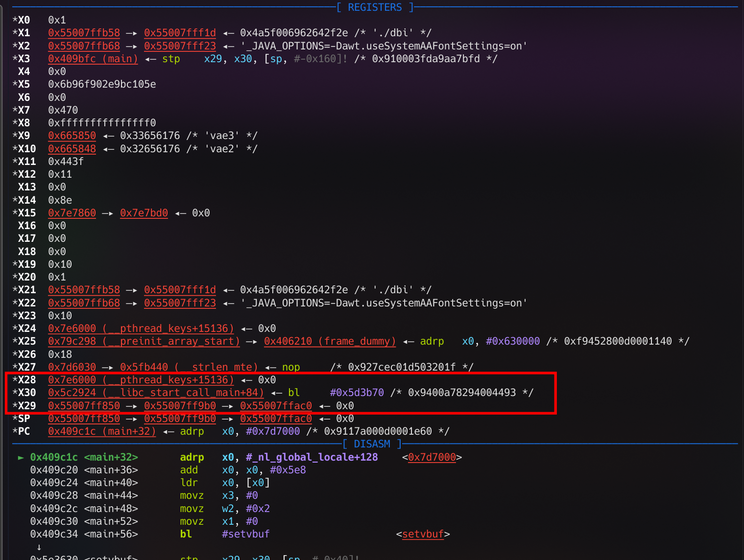
Task: Click address 0x55007ffac0 in the SP row
Action: click(276, 419)
